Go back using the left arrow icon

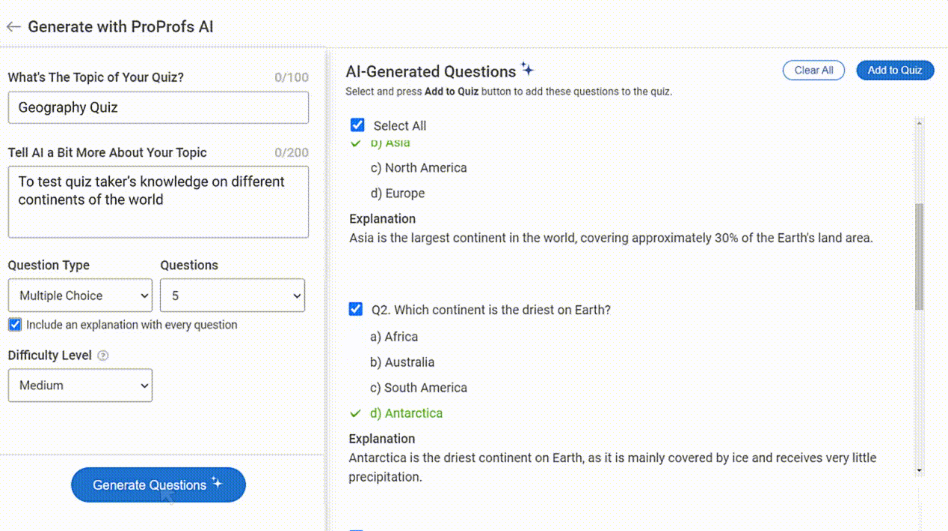coord(13,27)
